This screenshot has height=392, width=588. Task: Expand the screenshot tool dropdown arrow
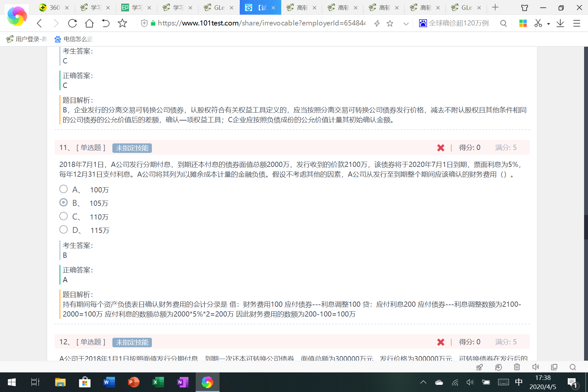548,24
